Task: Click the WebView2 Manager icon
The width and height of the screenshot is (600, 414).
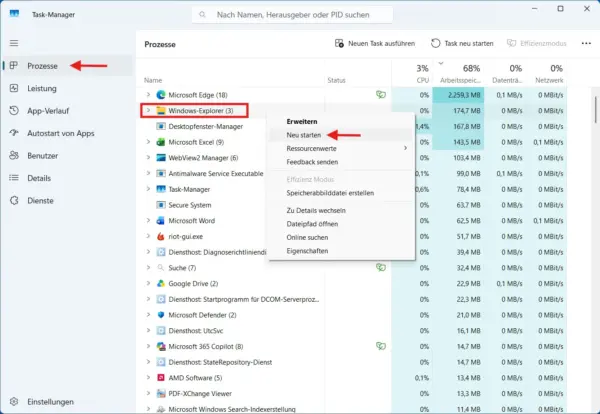Action: click(161, 158)
